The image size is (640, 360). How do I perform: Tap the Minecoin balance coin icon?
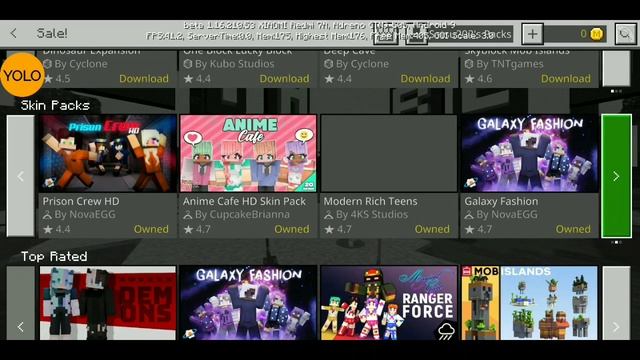pyautogui.click(x=596, y=34)
